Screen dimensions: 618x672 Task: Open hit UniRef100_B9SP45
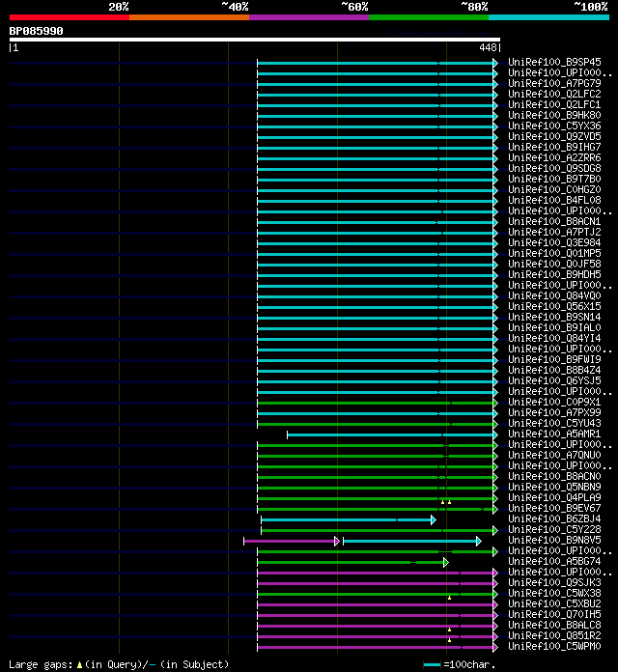tap(554, 62)
